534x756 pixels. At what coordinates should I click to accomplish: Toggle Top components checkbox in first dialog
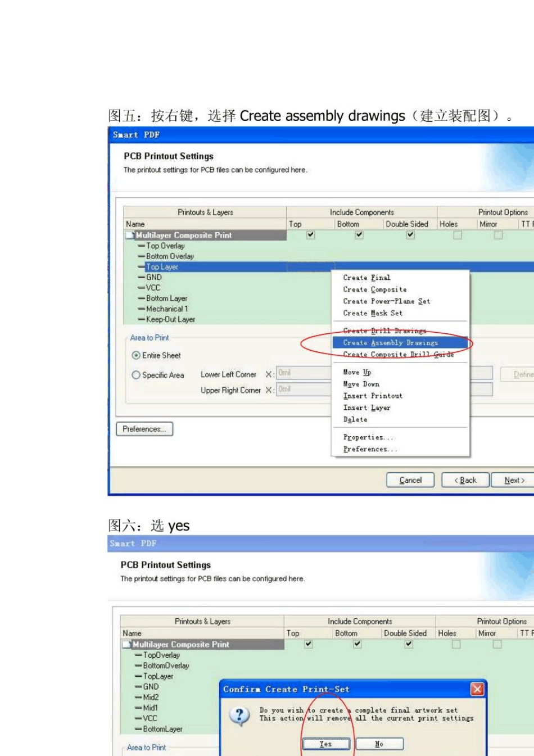pyautogui.click(x=311, y=235)
